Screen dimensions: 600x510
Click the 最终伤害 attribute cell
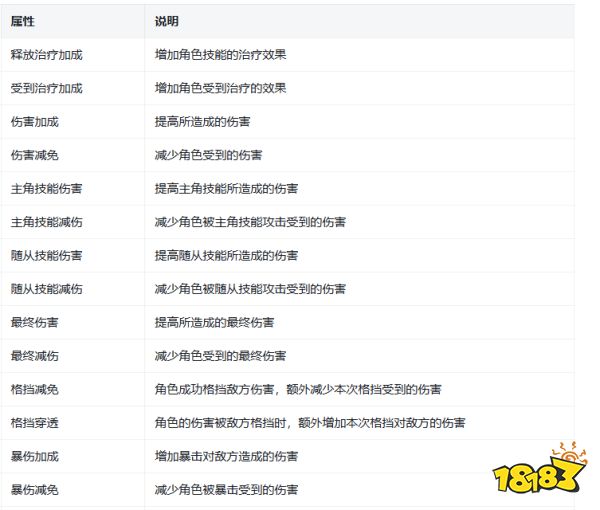(x=34, y=323)
